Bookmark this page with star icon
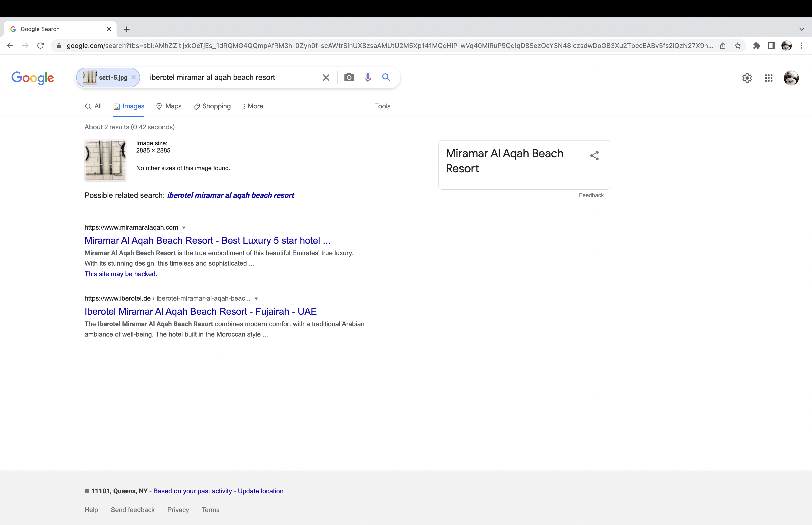 click(x=738, y=46)
